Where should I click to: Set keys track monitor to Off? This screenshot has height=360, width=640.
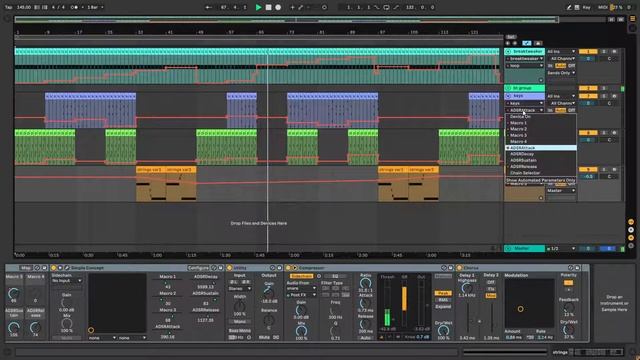[572, 110]
